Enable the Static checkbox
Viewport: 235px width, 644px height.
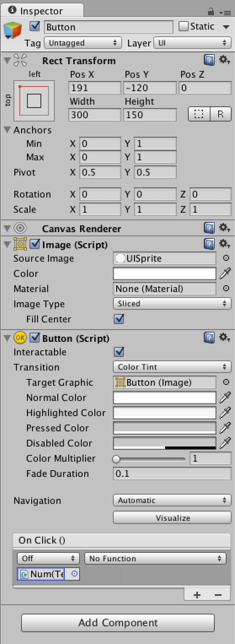point(183,26)
